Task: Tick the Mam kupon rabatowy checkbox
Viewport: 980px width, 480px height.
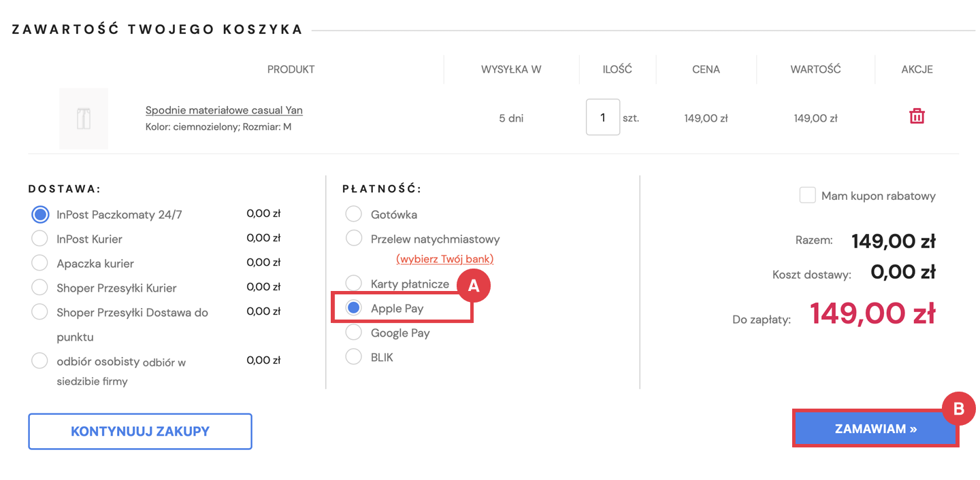Action: (x=807, y=195)
